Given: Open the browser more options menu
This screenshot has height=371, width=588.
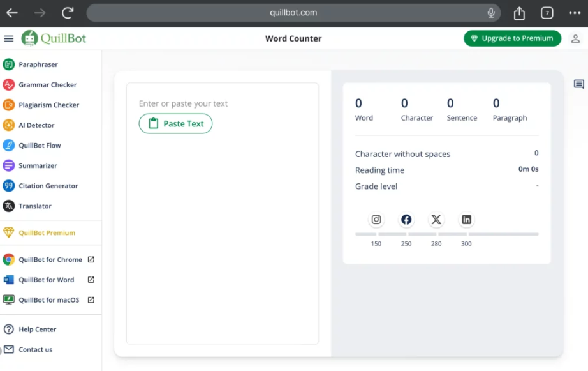Looking at the screenshot, I should [575, 13].
